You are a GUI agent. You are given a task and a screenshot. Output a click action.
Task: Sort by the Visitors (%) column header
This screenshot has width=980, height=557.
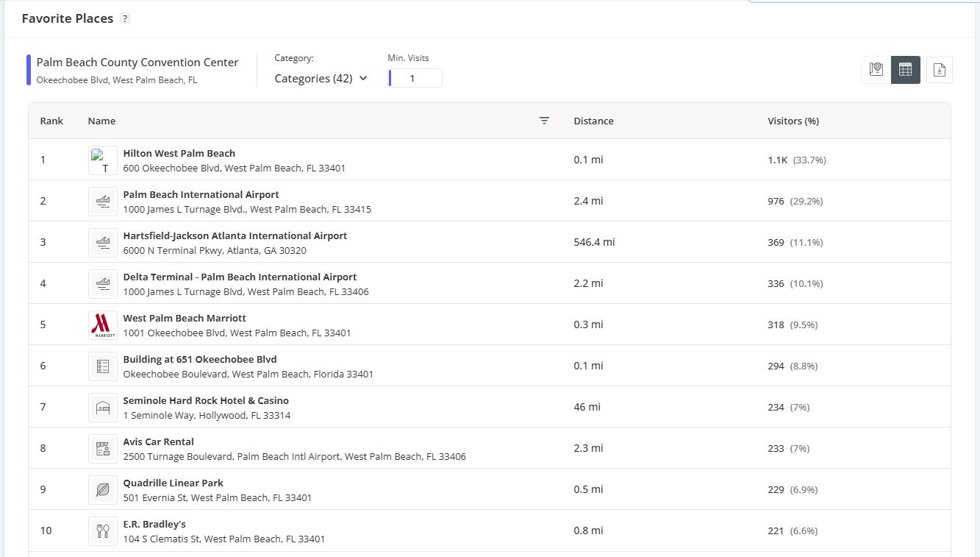pos(793,121)
